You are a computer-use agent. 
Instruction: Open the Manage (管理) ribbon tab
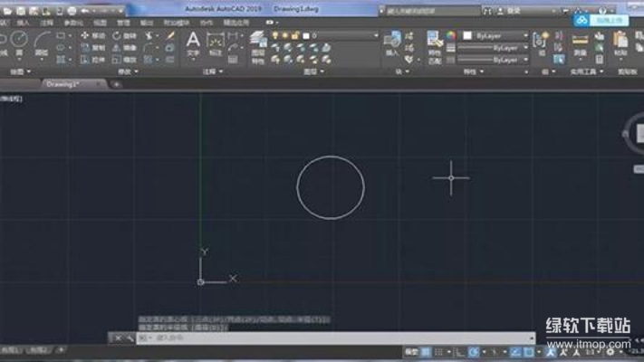(x=123, y=23)
